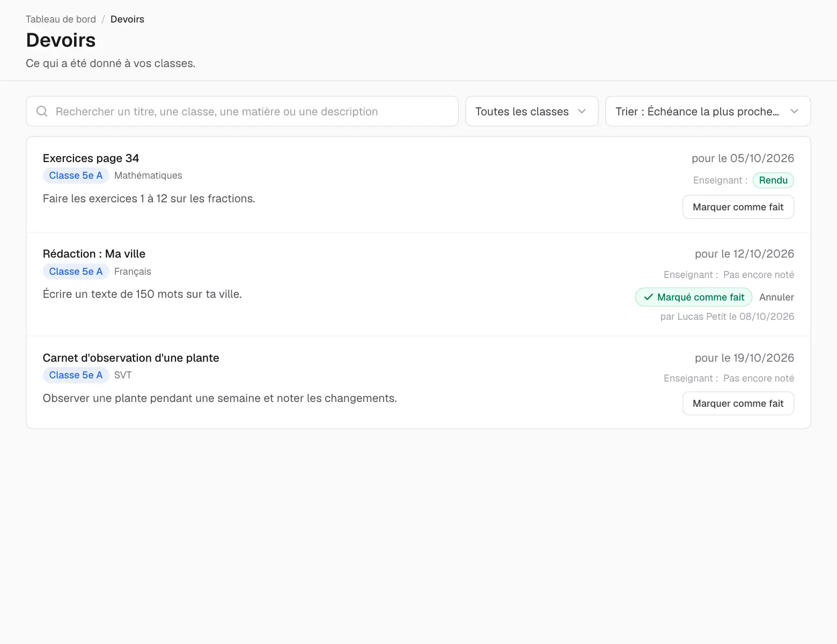The width and height of the screenshot is (837, 644).
Task: Click the description Écrire un texte de 150 mots
Action: click(142, 294)
